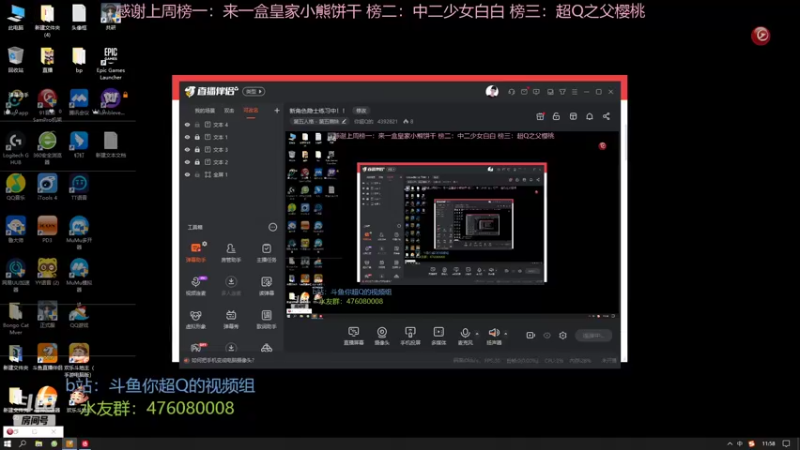Toggle lock on the 文本 3 layer
The width and height of the screenshot is (800, 450).
coord(197,149)
